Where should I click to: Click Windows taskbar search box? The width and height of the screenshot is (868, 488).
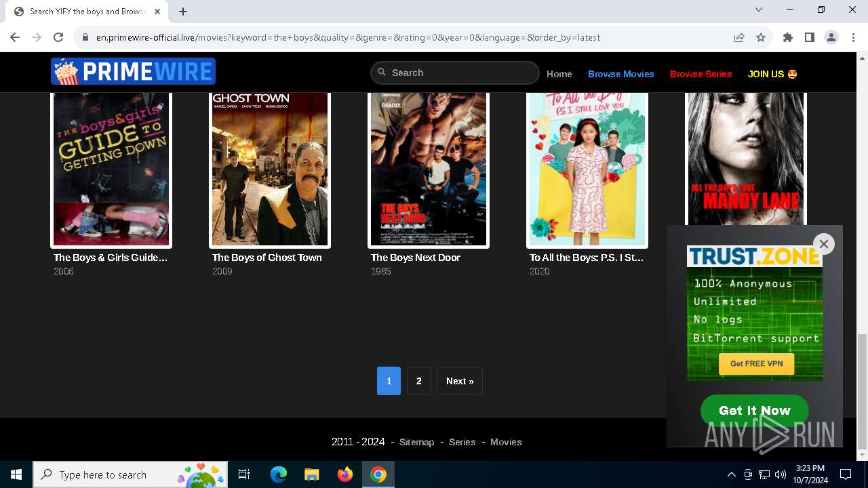click(x=130, y=474)
